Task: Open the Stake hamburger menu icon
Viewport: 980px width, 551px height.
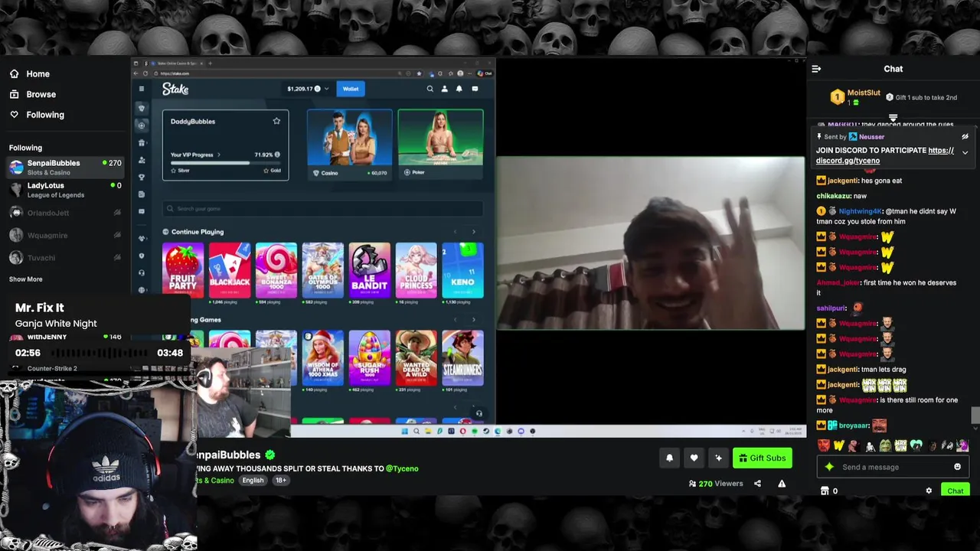Action: coord(141,89)
